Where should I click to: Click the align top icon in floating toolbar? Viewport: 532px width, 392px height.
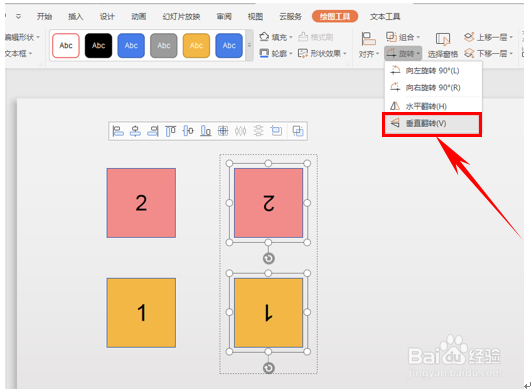[x=170, y=131]
